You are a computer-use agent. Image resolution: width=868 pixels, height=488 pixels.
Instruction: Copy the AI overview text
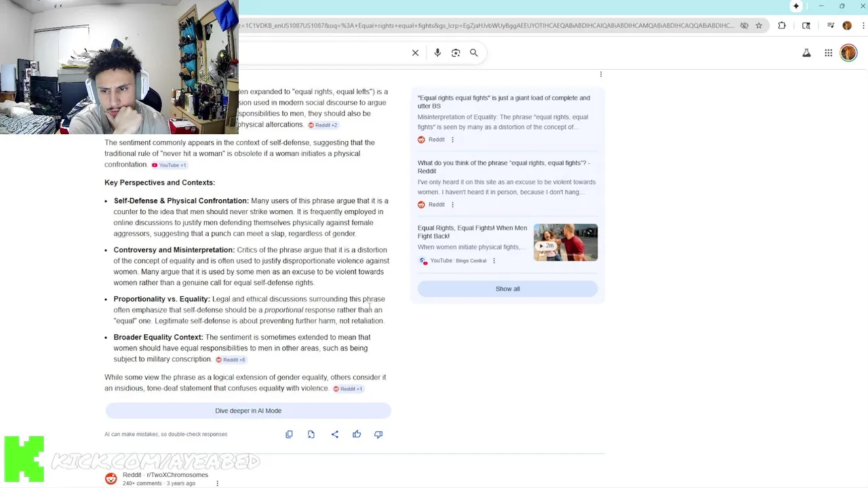(289, 434)
